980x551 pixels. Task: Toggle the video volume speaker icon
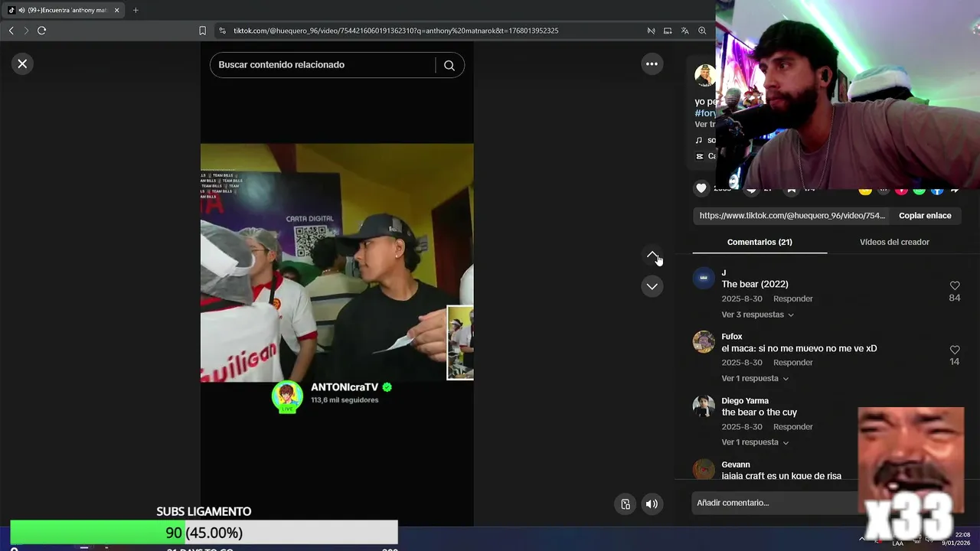click(652, 504)
